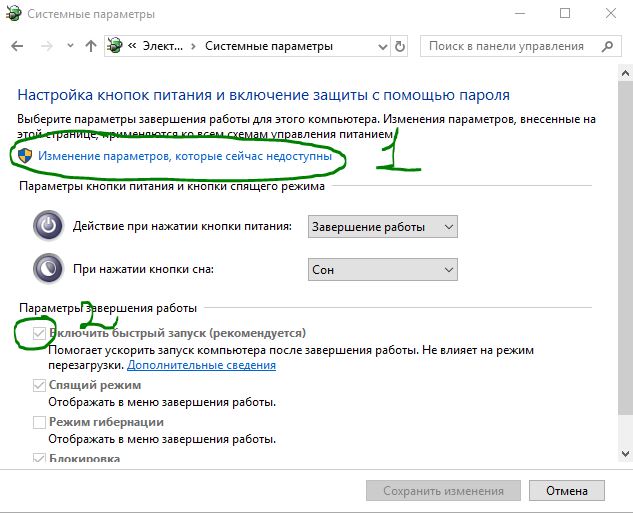Click the vertical scrollbar thumb

(x=625, y=247)
